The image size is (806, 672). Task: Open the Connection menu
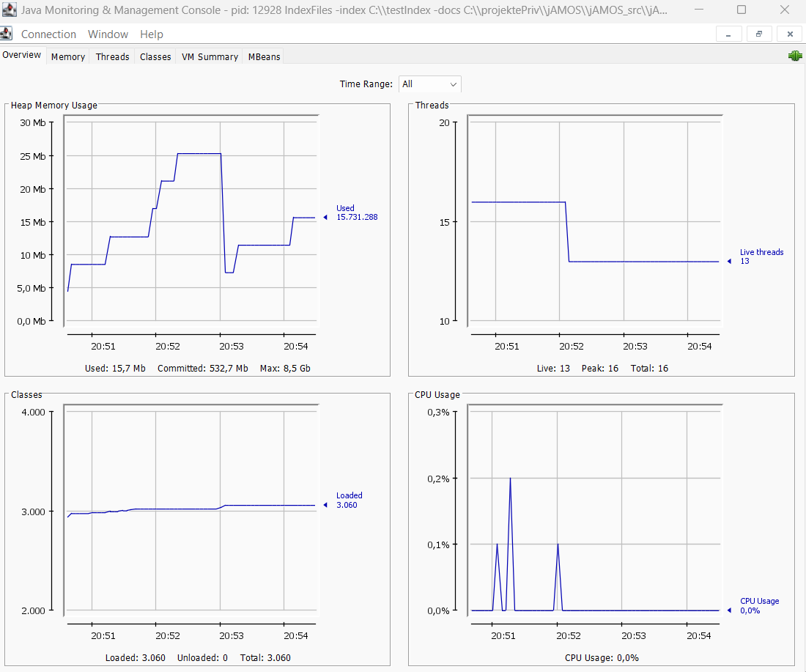coord(48,34)
